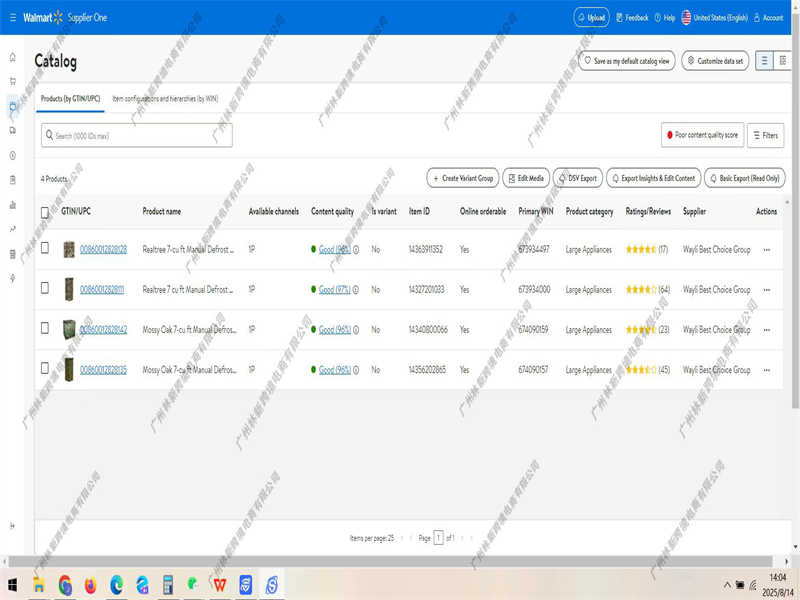Open Windows Start menu
800x600 pixels.
click(13, 585)
